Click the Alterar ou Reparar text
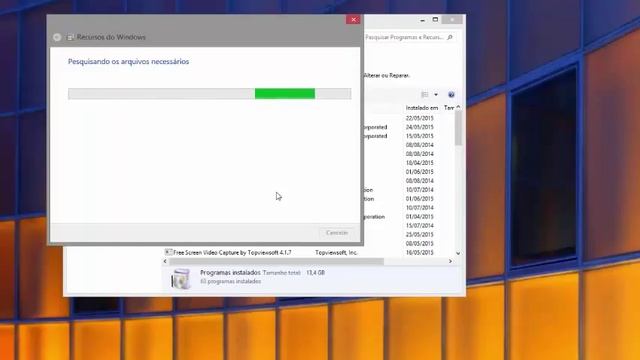 387,76
